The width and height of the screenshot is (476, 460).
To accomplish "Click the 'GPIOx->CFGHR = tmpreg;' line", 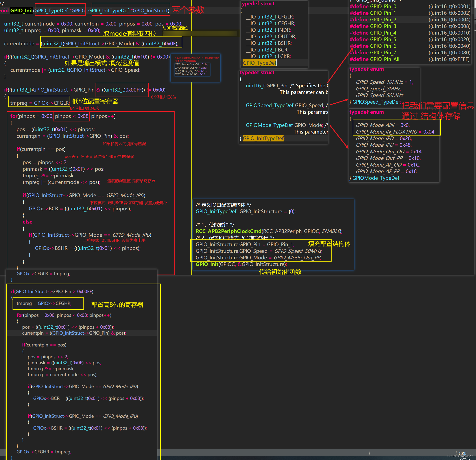I will 44,452.
